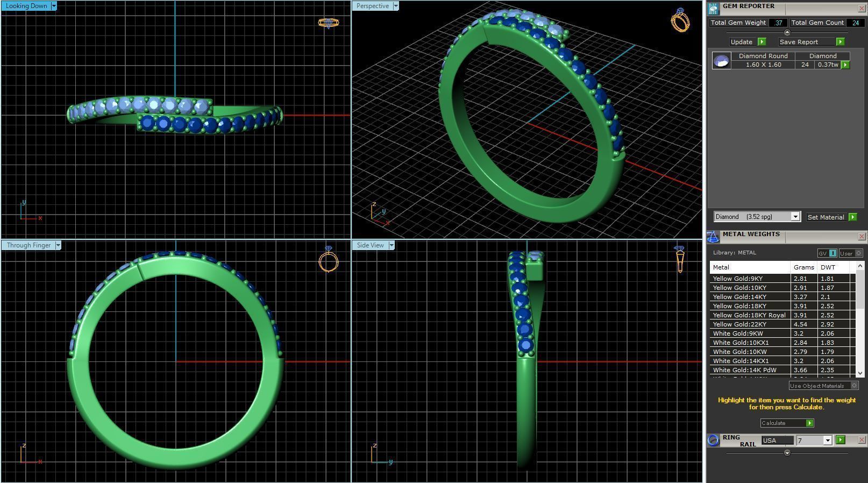Open the Through Finger viewport dropdown arrow
Screen dimensions: 868x483
[58, 245]
